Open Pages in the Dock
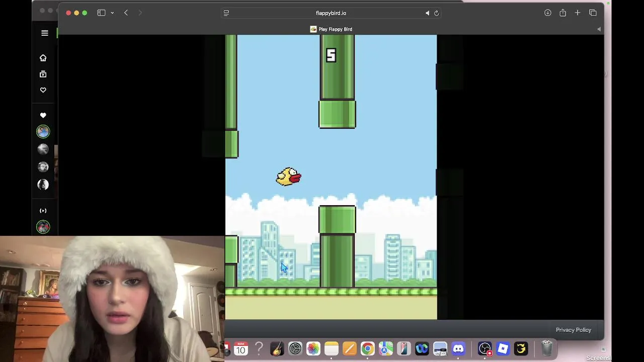This screenshot has width=644, height=362. pos(349,348)
